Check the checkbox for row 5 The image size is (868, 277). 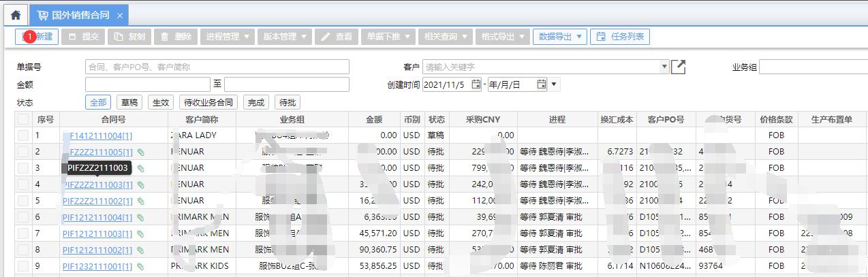tap(24, 201)
